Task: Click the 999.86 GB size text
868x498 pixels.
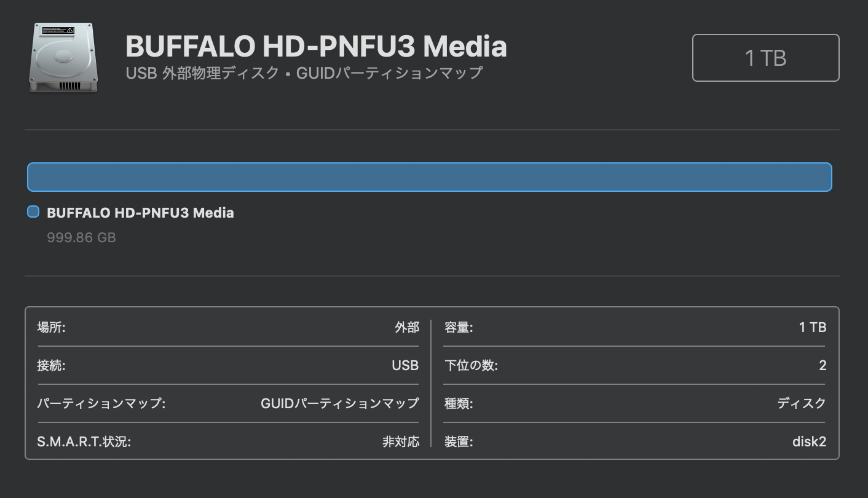Action: point(81,237)
